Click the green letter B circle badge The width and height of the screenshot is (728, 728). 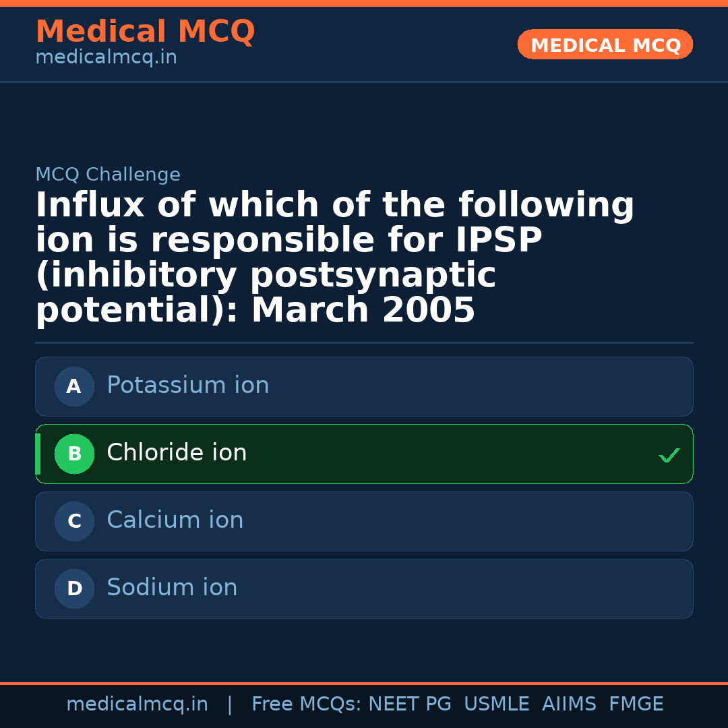click(x=74, y=454)
